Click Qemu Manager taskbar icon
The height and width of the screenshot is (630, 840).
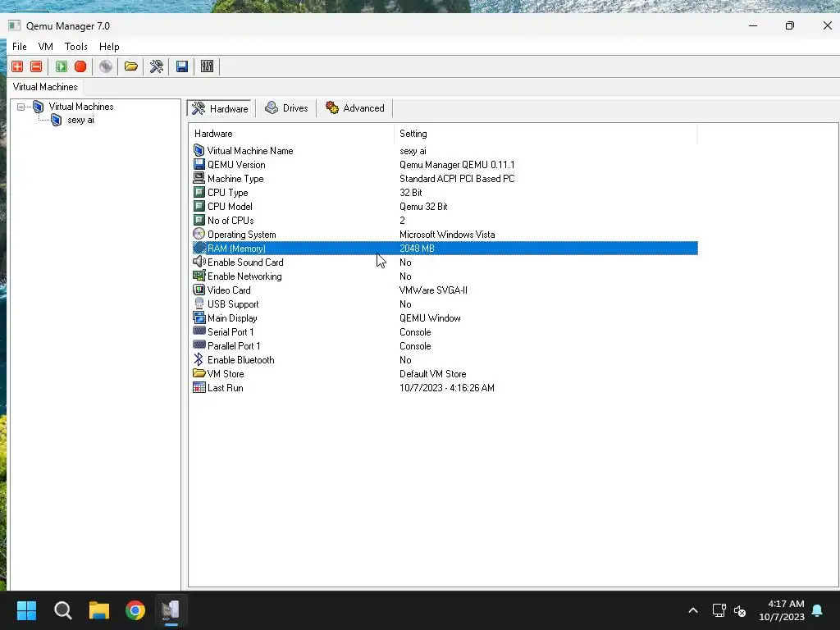[171, 610]
